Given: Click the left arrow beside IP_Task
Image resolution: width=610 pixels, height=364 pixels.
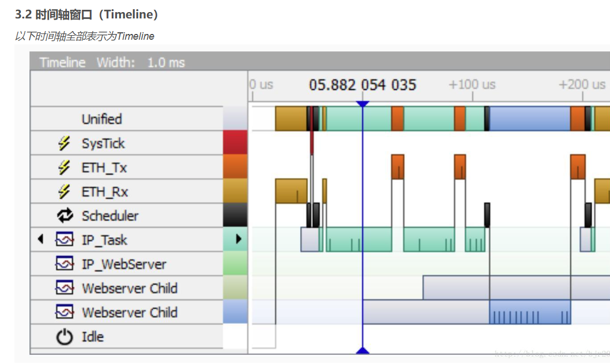Looking at the screenshot, I should tap(40, 239).
